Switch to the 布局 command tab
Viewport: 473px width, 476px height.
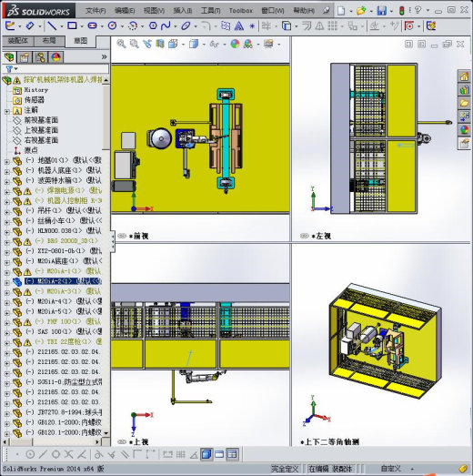pos(49,41)
